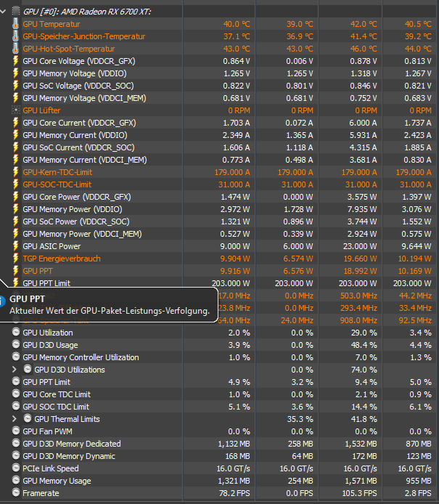The image size is (439, 504).
Task: Select GPU SOC TDC Limit label
Action: pos(56,407)
